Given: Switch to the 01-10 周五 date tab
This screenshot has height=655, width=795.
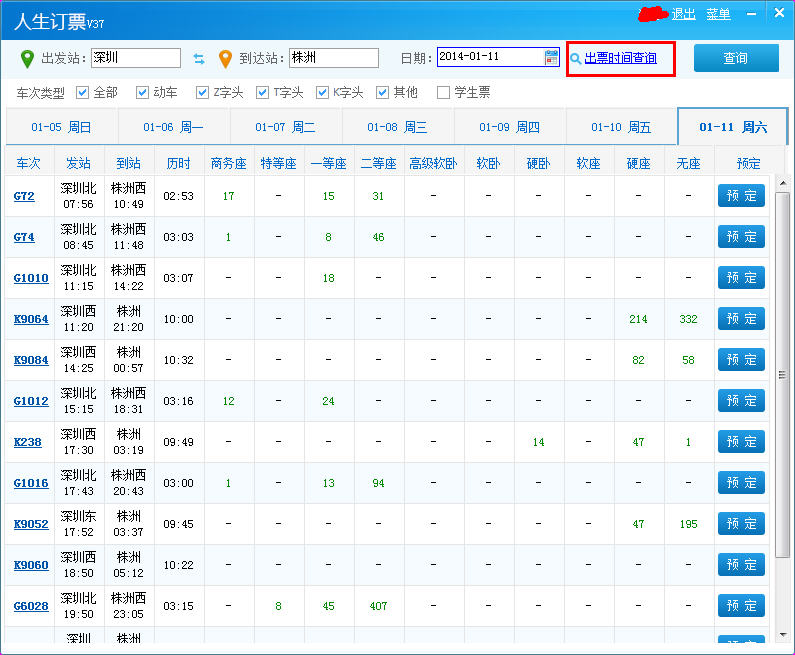Looking at the screenshot, I should pyautogui.click(x=622, y=127).
